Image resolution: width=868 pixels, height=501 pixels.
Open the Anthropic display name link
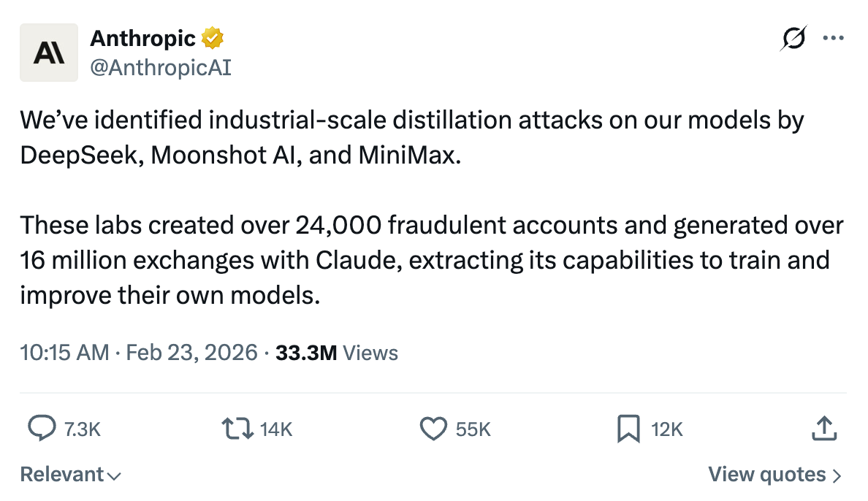142,39
